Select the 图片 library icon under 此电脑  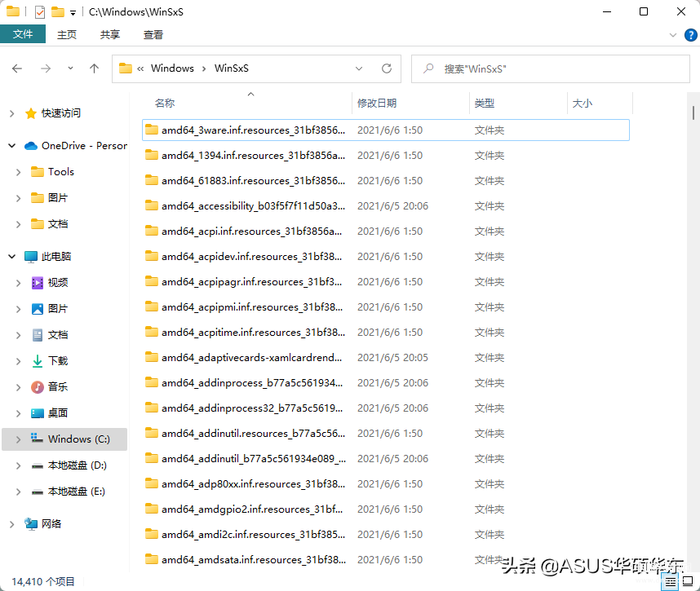point(38,309)
